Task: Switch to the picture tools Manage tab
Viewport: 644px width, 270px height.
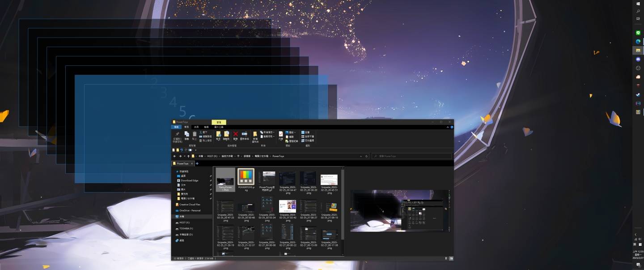Action: (x=219, y=122)
